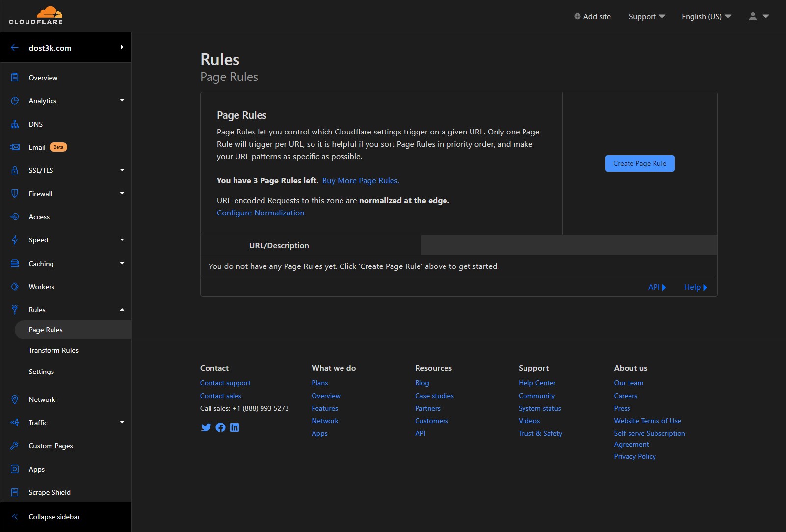Click the Caching drive icon

point(15,264)
